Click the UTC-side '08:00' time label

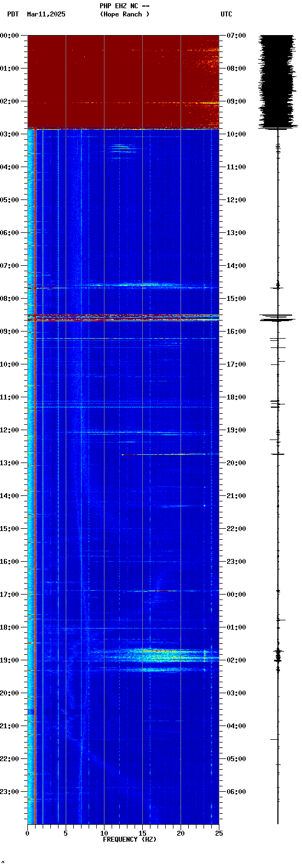click(x=236, y=68)
